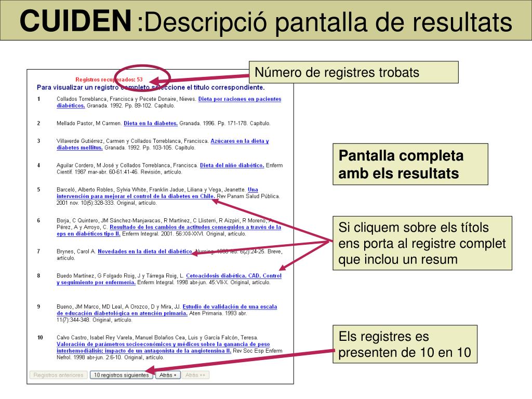The image size is (532, 399).
Task: Click "Para visualizar un registro completo" instruction text
Action: (151, 87)
